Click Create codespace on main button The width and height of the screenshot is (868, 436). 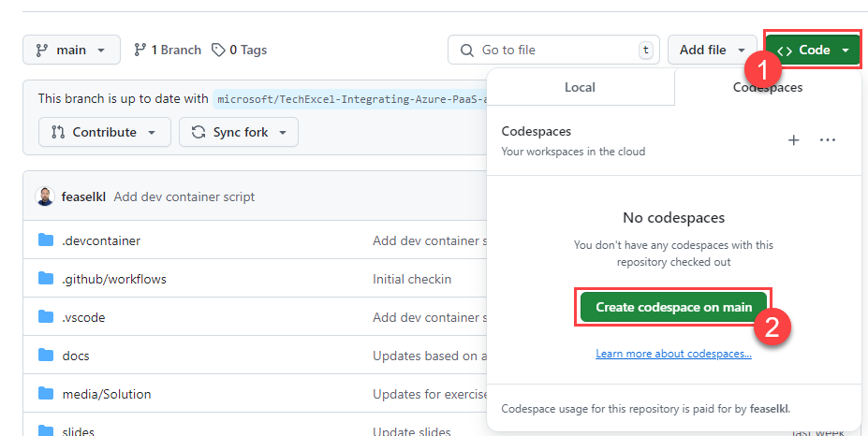(x=673, y=307)
